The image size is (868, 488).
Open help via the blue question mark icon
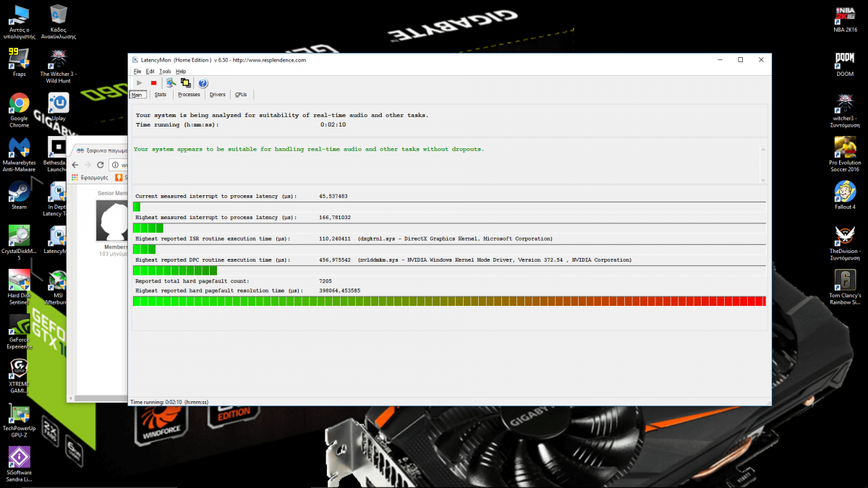203,83
